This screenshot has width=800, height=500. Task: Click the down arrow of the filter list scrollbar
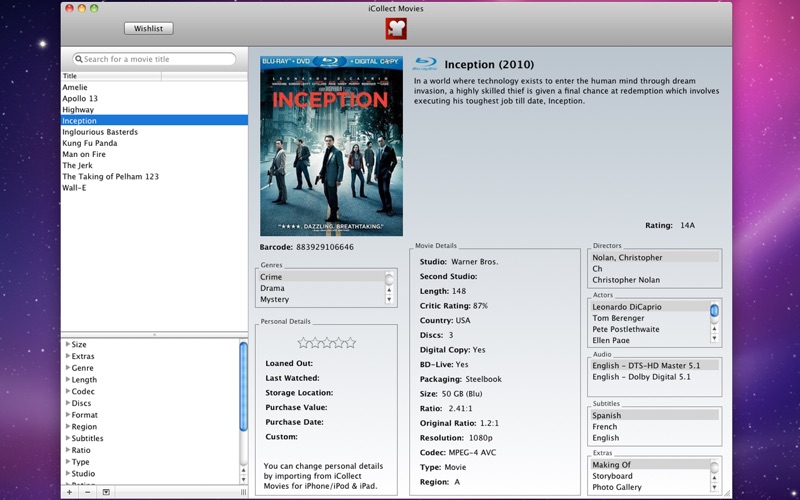click(243, 480)
